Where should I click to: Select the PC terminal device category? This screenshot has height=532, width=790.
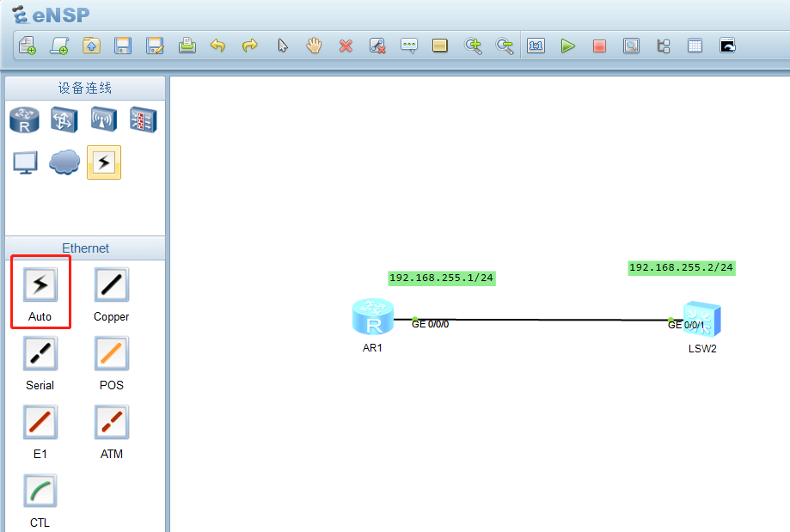(x=25, y=162)
